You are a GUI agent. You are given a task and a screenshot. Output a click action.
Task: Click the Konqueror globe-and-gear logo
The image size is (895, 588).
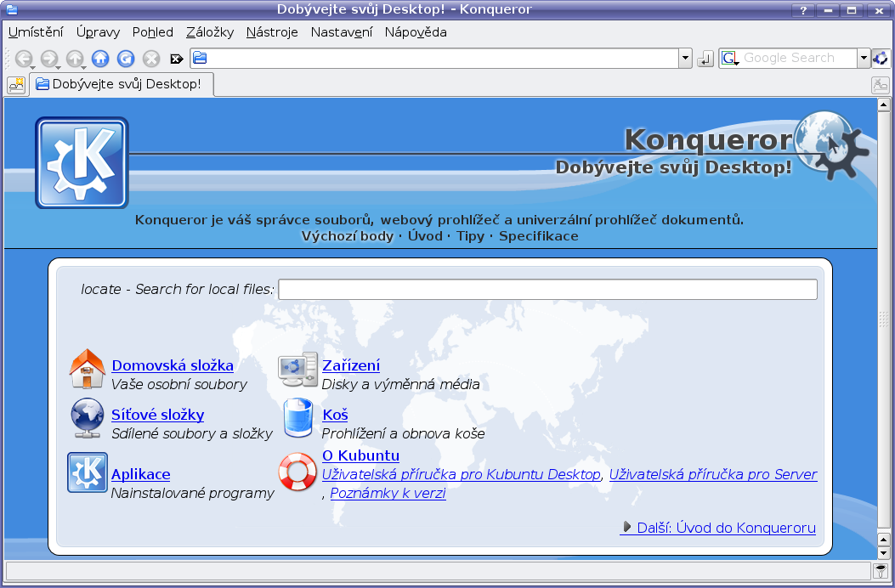click(x=831, y=144)
